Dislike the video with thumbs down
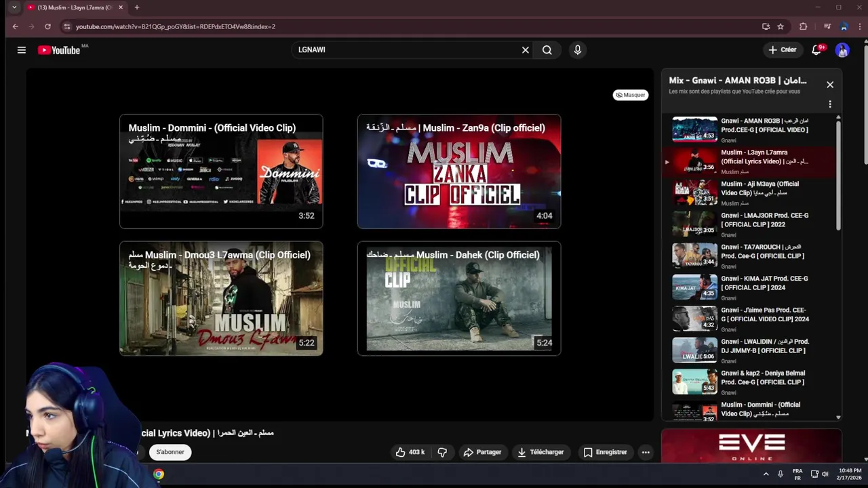The width and height of the screenshot is (868, 488). point(442,452)
